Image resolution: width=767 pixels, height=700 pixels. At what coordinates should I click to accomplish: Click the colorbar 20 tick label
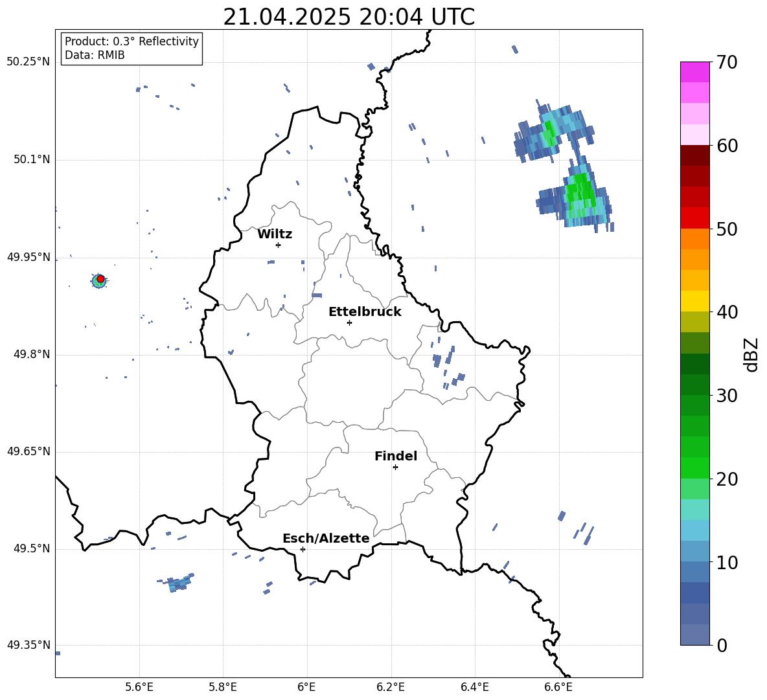[x=727, y=479]
